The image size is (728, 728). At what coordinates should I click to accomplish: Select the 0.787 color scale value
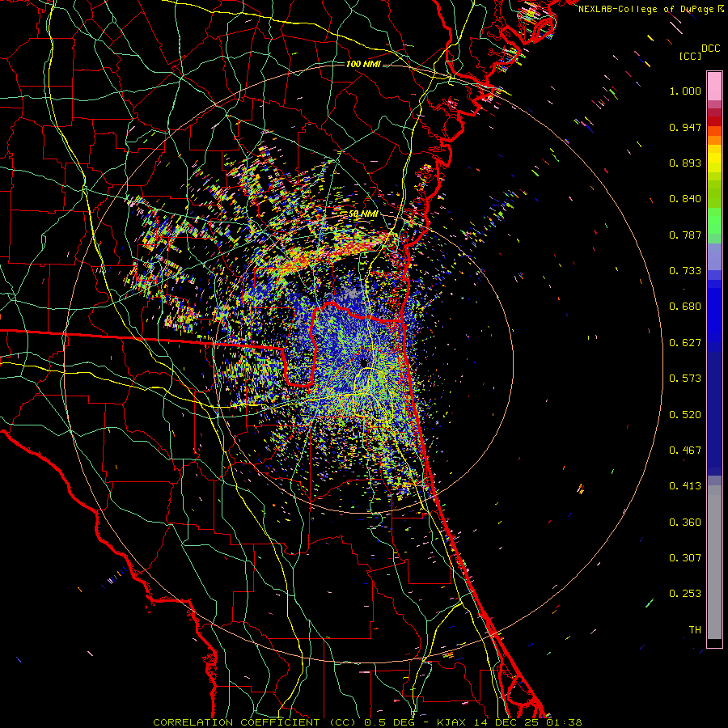[x=685, y=235]
